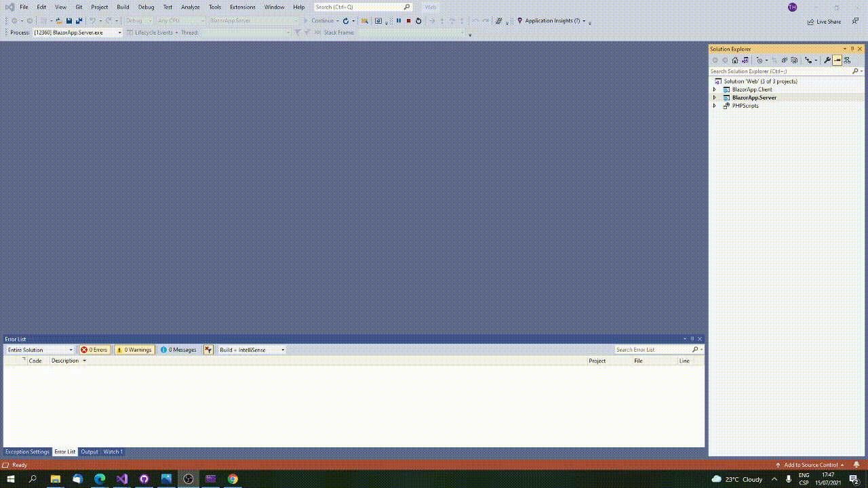Click the Open File folder toolbar icon

pos(59,20)
